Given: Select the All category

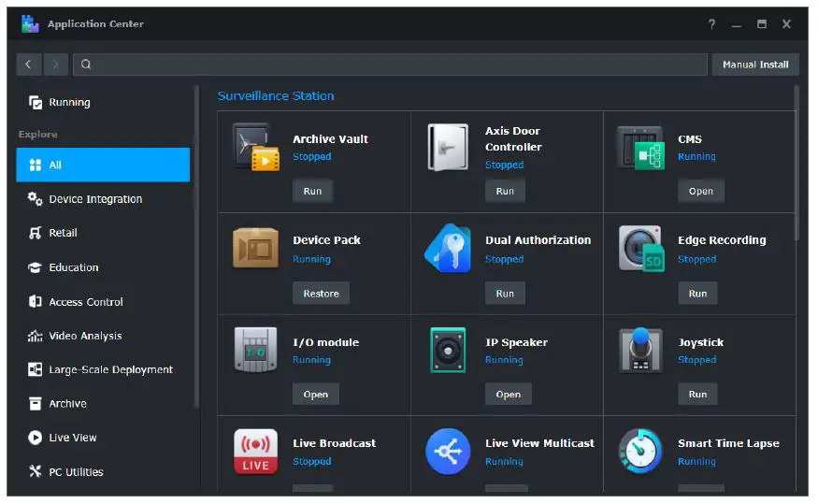Looking at the screenshot, I should click(103, 165).
